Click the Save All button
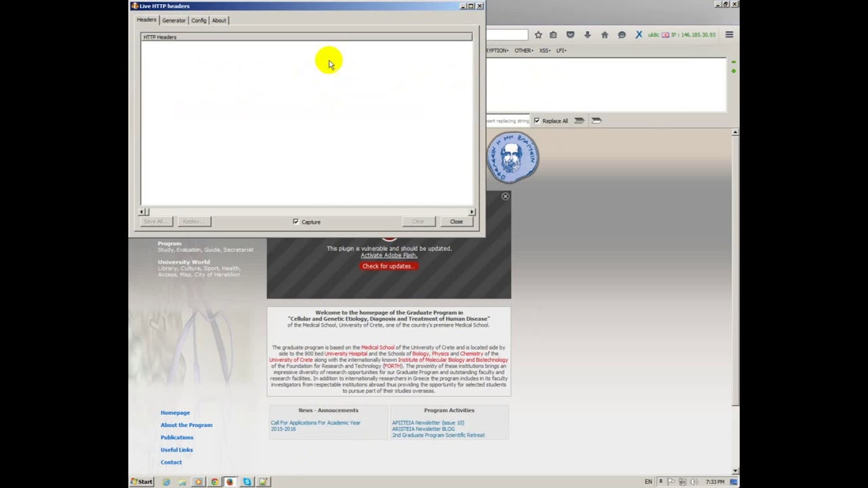Viewport: 868px width, 488px height. 155,222
